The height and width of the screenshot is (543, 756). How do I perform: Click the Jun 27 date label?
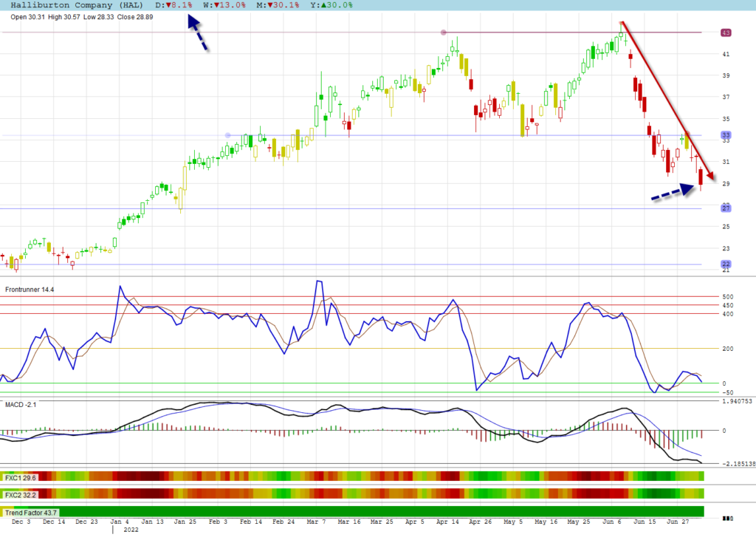[x=678, y=522]
